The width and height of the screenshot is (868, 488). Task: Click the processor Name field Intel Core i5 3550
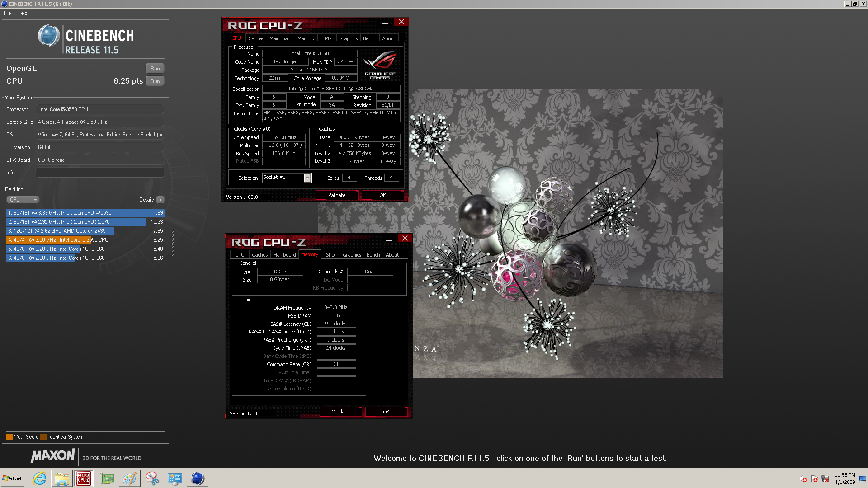[310, 53]
